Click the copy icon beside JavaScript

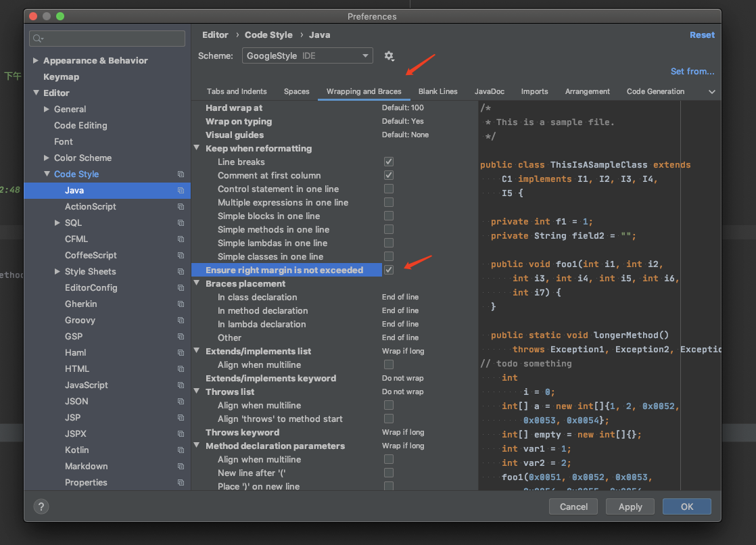pos(181,385)
